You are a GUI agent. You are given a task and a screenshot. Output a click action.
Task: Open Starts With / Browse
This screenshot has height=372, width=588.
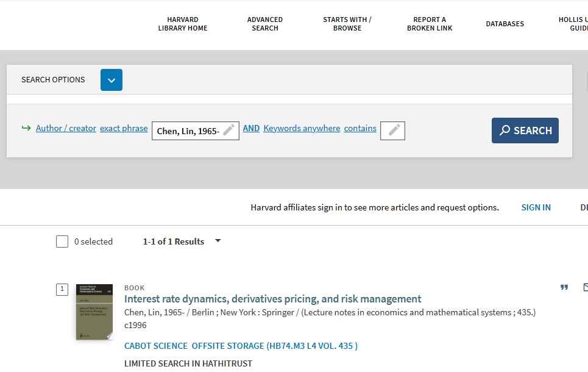[347, 24]
